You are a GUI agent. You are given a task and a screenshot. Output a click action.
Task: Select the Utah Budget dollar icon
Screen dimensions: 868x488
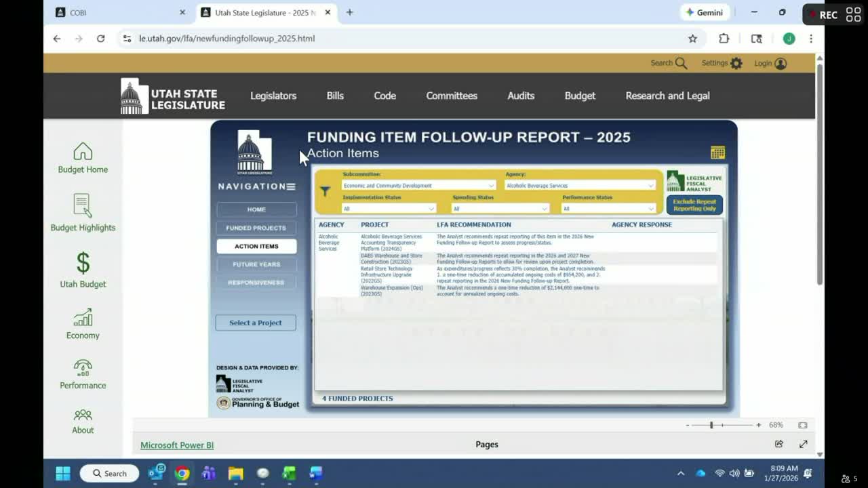[83, 263]
